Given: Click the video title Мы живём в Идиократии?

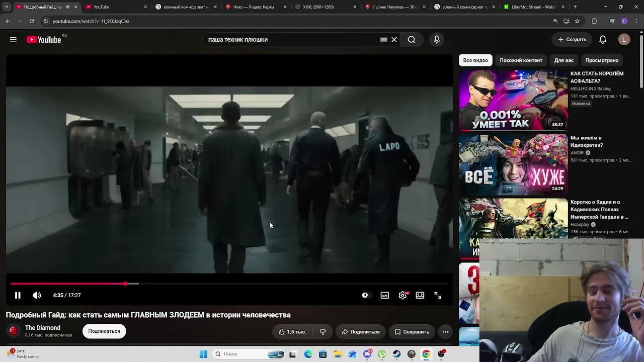Looking at the screenshot, I should (587, 141).
